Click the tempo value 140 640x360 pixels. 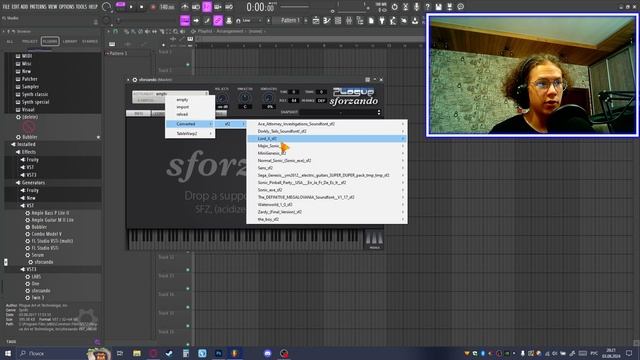coord(167,7)
